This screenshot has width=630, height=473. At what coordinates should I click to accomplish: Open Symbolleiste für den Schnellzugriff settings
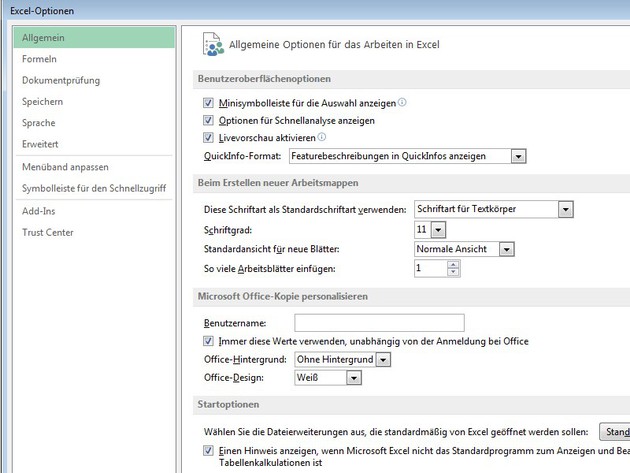[x=94, y=188]
